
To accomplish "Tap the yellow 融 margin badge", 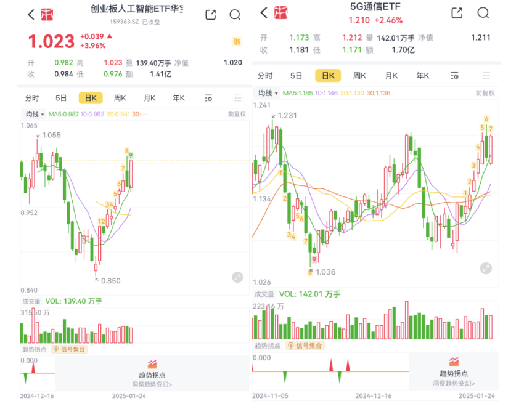I will pos(237,41).
